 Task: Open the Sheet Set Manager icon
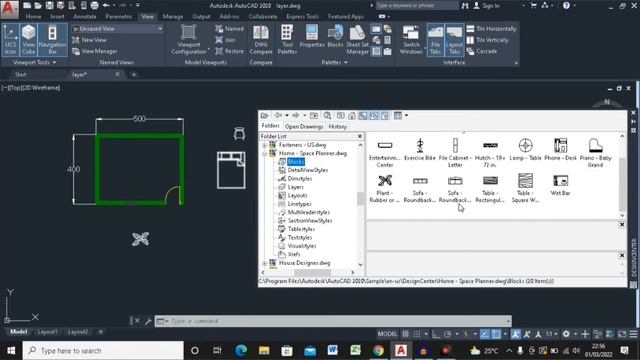tap(357, 40)
